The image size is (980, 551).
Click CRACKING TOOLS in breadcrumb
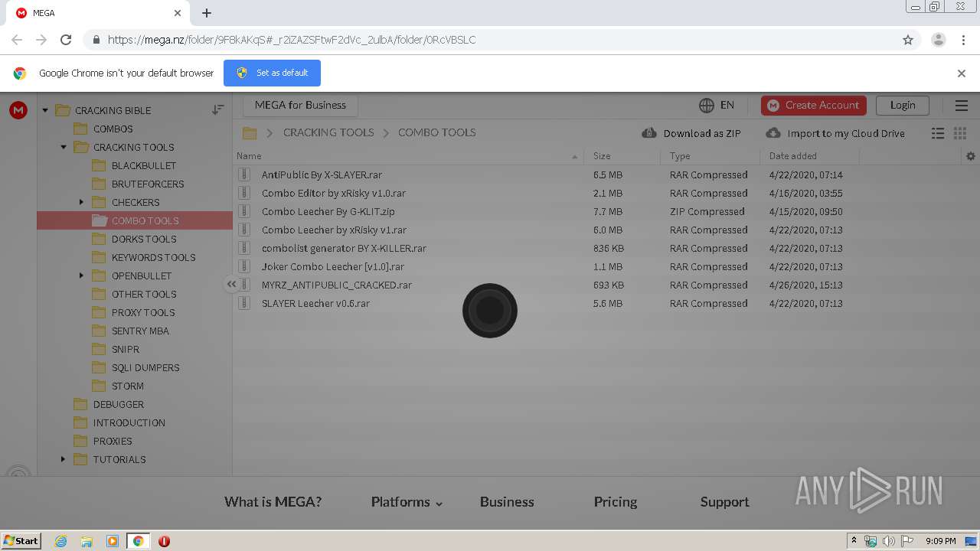pyautogui.click(x=328, y=132)
